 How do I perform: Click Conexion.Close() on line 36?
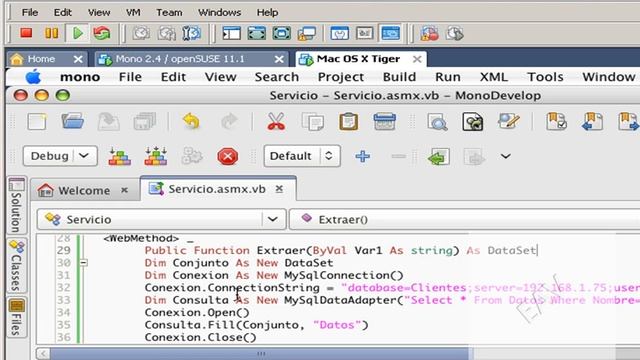point(200,338)
